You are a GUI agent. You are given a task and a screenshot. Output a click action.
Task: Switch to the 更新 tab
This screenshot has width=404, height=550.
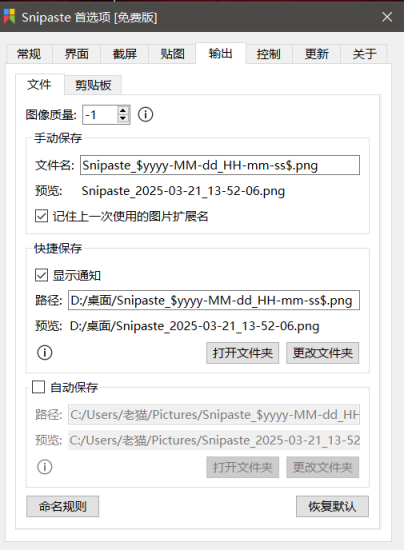(x=316, y=54)
